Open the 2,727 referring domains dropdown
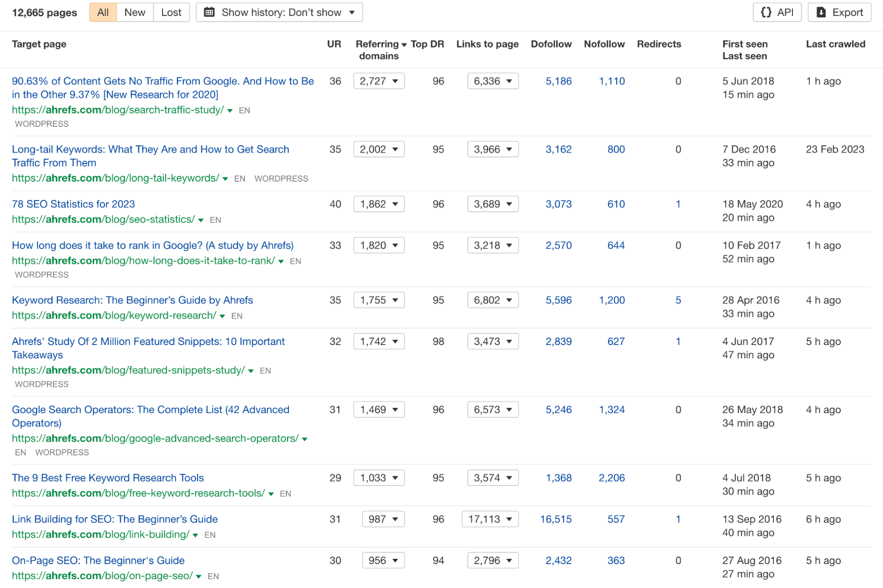Screen dimensions: 883x588 [x=379, y=81]
